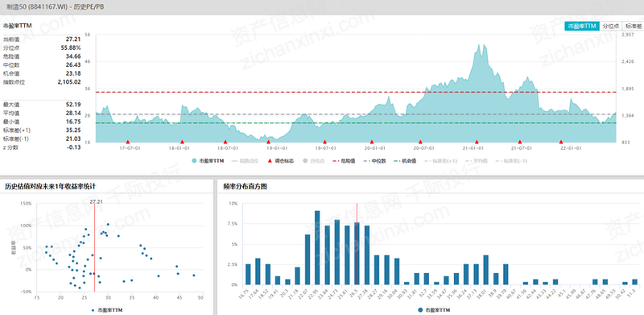
Task: Select the histogram bar labeled 22.07
Action: [308, 259]
